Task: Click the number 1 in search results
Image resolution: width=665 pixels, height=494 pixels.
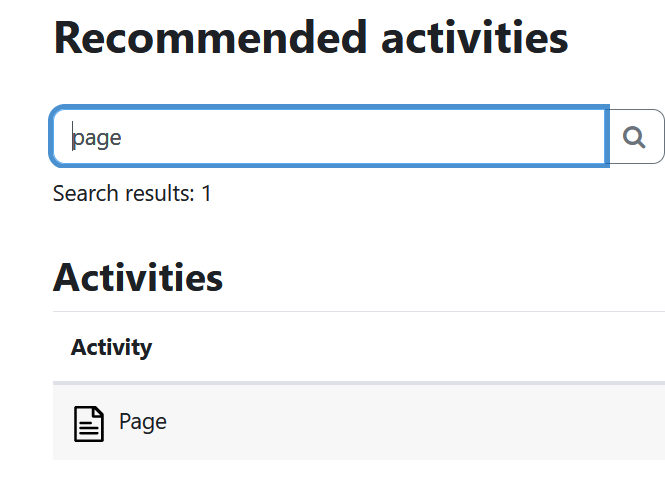Action: [207, 193]
